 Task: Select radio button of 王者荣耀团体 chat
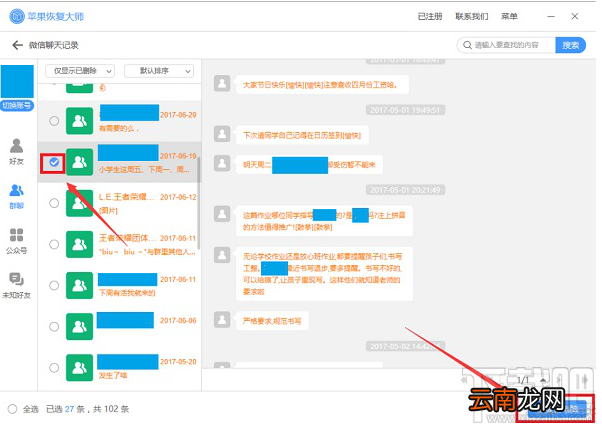coord(54,244)
